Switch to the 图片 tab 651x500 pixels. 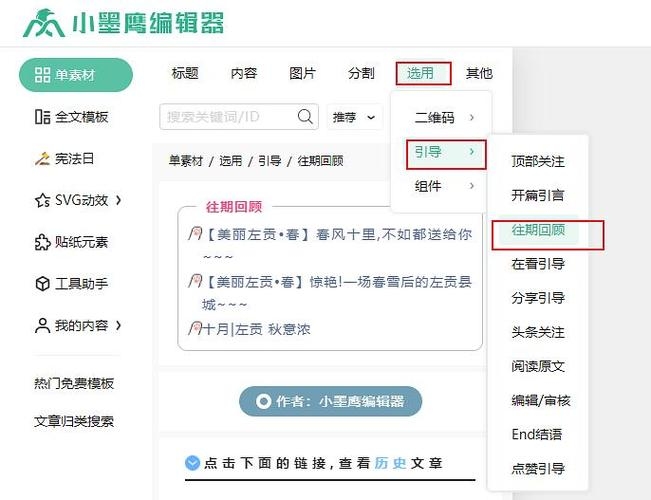click(x=303, y=73)
